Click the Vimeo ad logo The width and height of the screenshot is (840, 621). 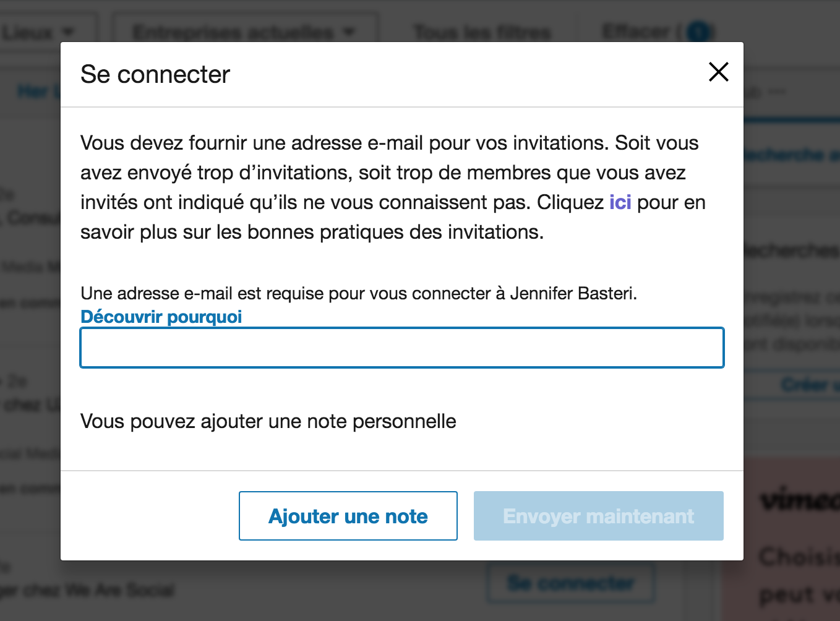pos(798,499)
